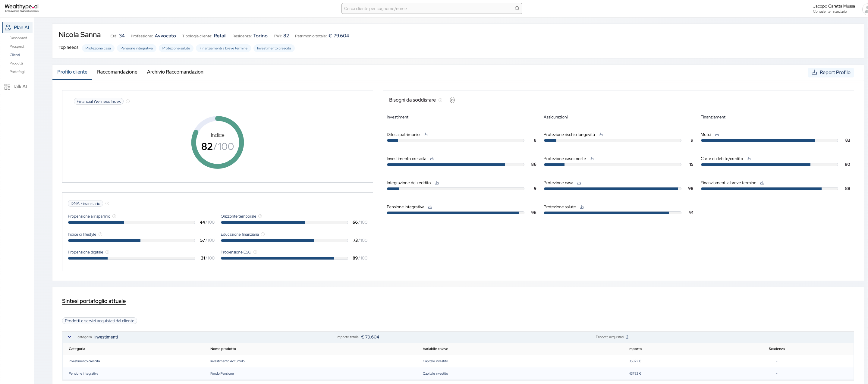Click download icon beside Pensione integrativa
The image size is (868, 384).
pos(430,207)
